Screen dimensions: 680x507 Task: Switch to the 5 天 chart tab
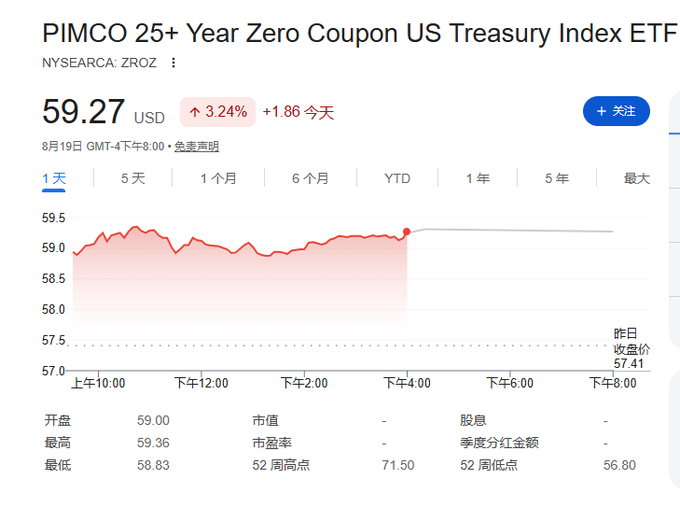(133, 178)
